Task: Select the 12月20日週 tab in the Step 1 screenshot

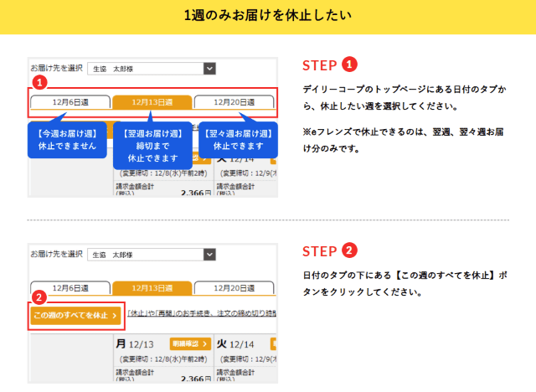Action: pos(234,102)
